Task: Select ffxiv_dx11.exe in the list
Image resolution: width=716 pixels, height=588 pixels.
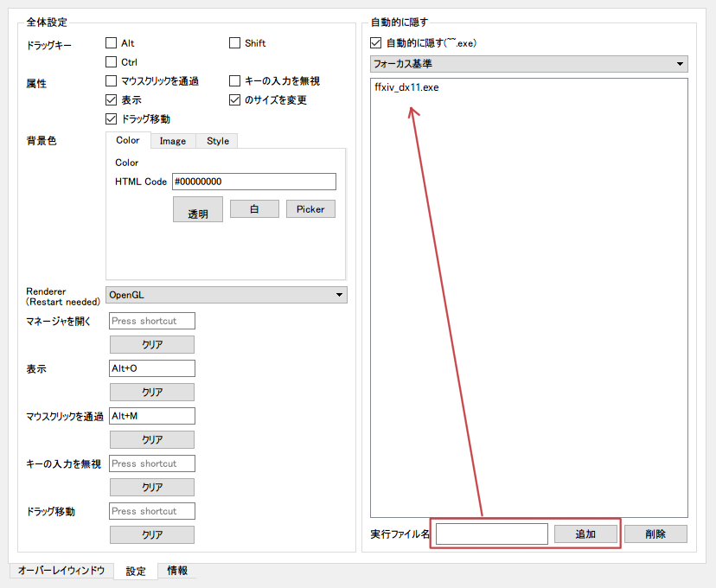Action: 406,87
